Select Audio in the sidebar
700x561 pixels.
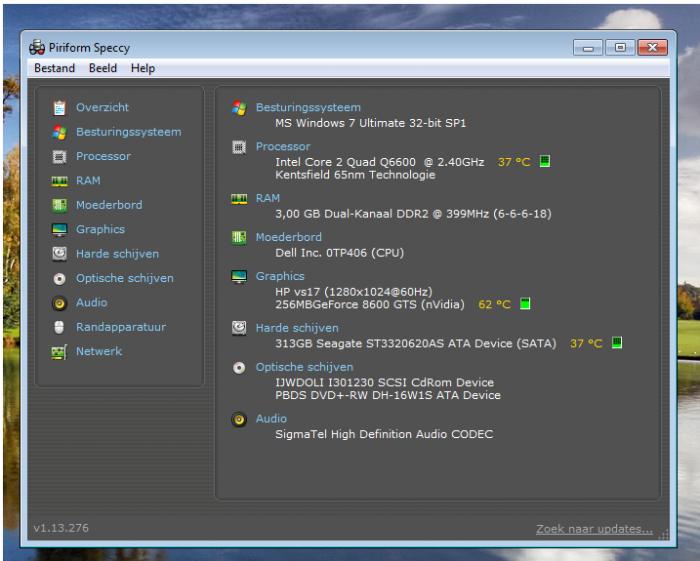[x=92, y=303]
